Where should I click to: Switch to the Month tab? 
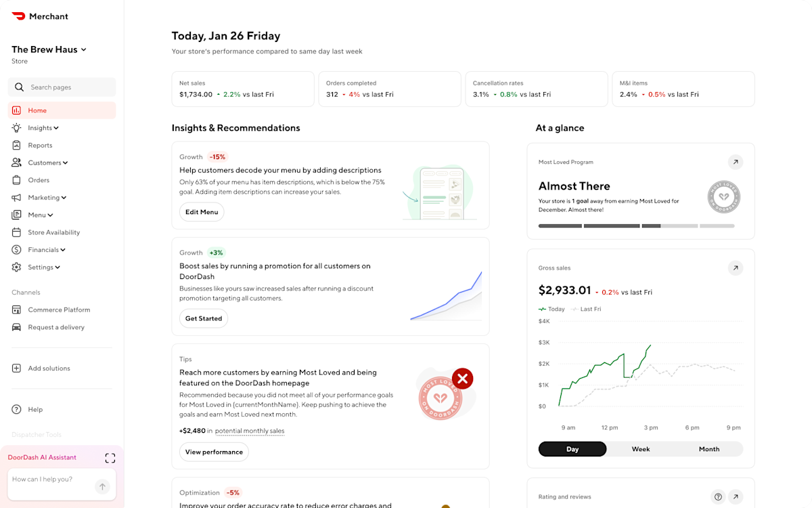coord(708,448)
